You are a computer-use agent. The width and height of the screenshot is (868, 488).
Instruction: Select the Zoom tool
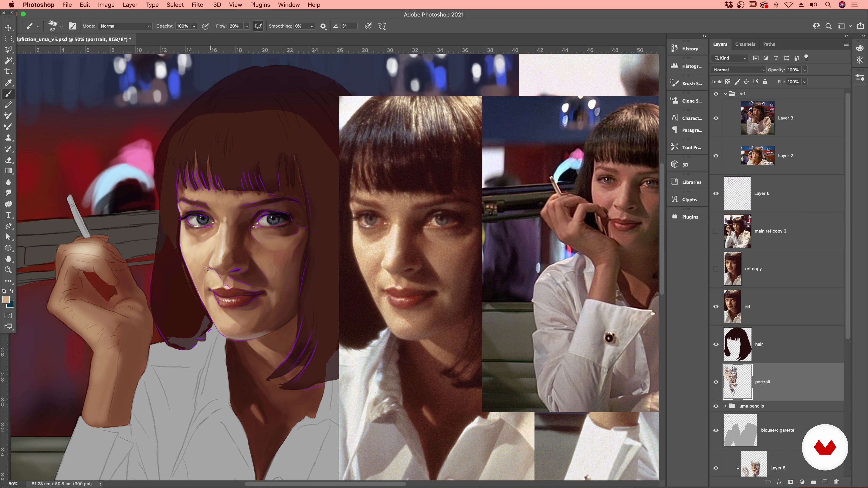pyautogui.click(x=8, y=270)
